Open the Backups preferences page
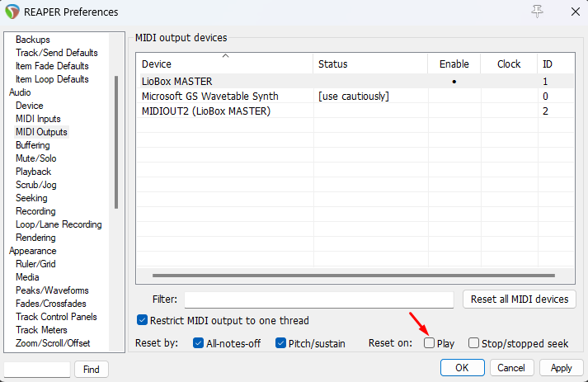 [x=33, y=40]
